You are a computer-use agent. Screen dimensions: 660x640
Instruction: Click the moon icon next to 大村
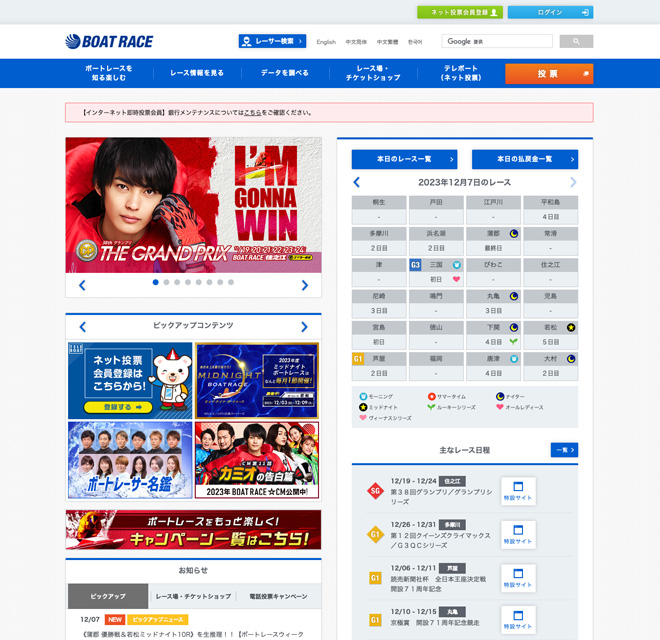tap(571, 359)
